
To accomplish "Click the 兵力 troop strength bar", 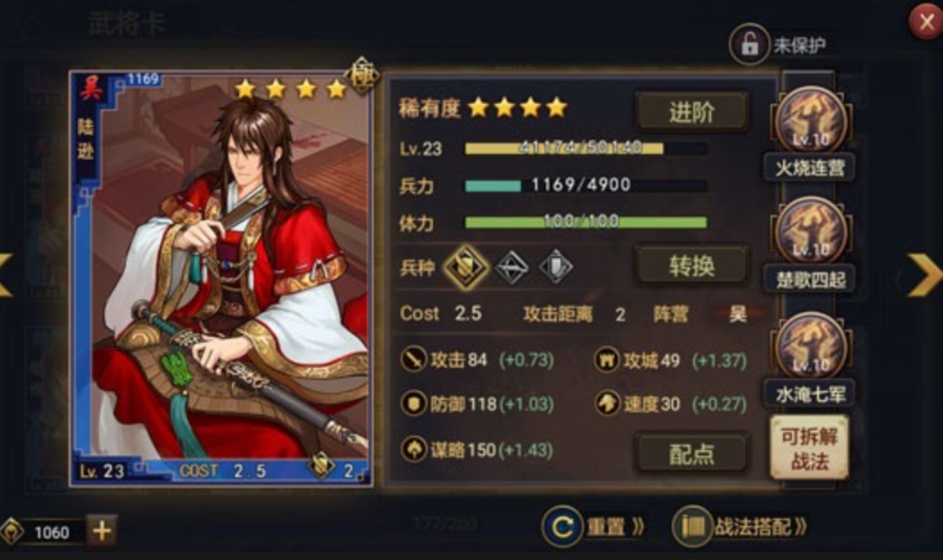I will [x=586, y=185].
